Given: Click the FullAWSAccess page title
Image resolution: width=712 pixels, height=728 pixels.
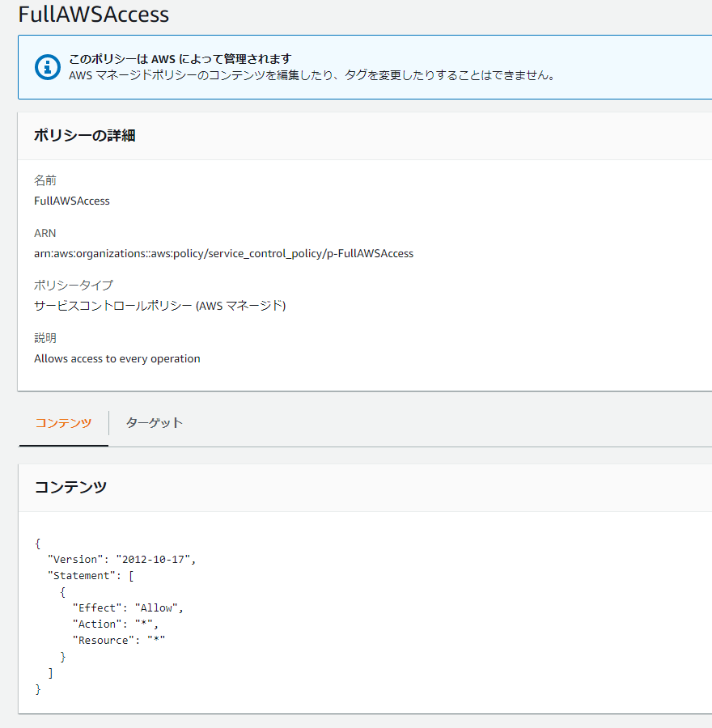Looking at the screenshot, I should click(x=93, y=15).
